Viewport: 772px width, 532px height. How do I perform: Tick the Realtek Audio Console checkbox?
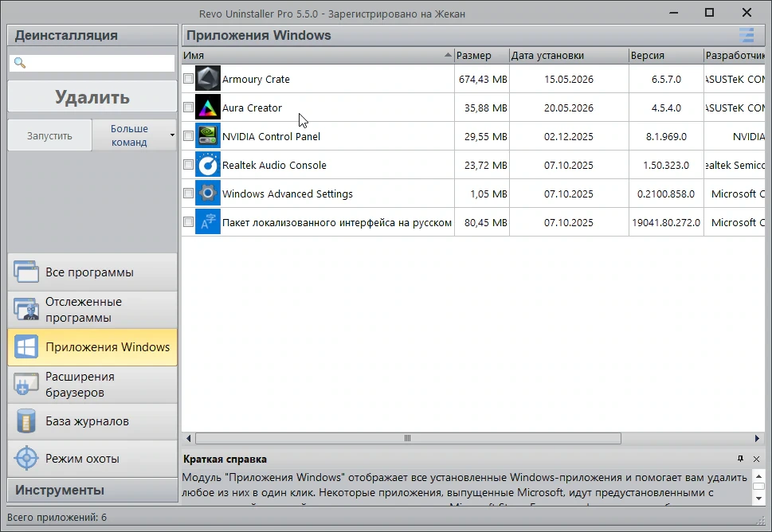click(189, 165)
